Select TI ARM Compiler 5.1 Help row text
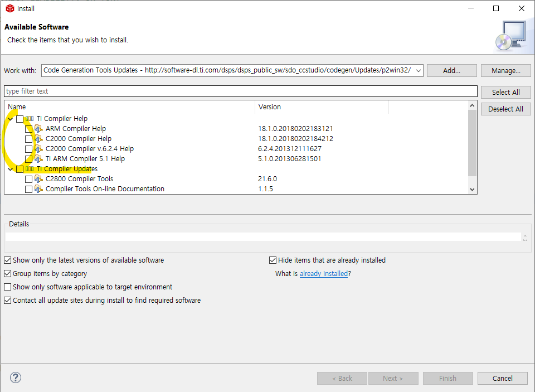 pyautogui.click(x=85, y=159)
